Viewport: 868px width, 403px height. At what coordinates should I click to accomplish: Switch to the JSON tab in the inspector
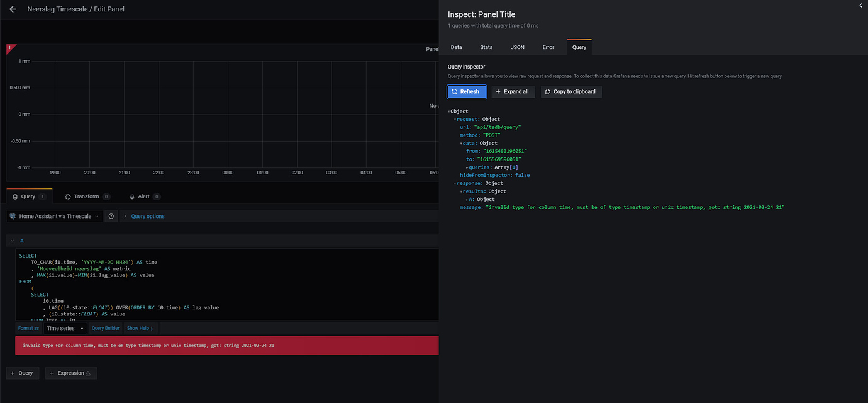coord(517,47)
